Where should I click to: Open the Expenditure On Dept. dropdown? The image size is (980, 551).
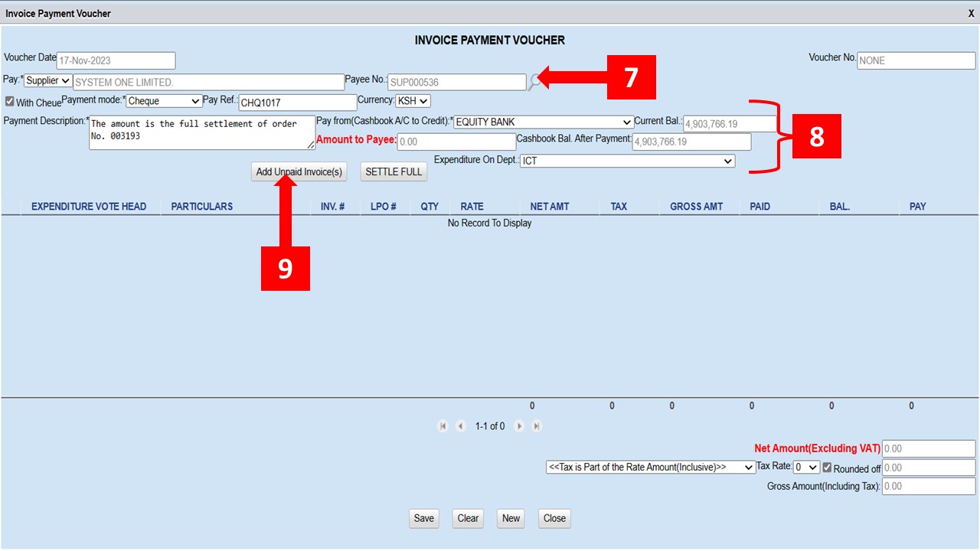(627, 161)
